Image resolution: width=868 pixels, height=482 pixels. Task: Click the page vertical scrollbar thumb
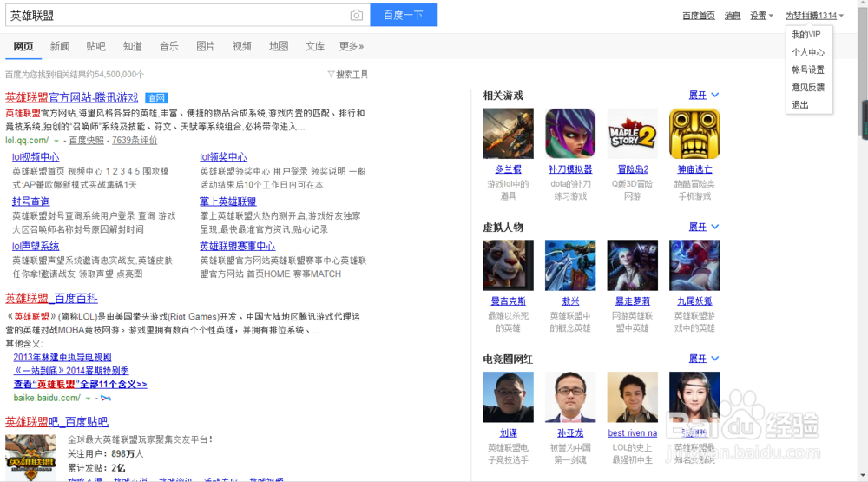pyautogui.click(x=863, y=71)
